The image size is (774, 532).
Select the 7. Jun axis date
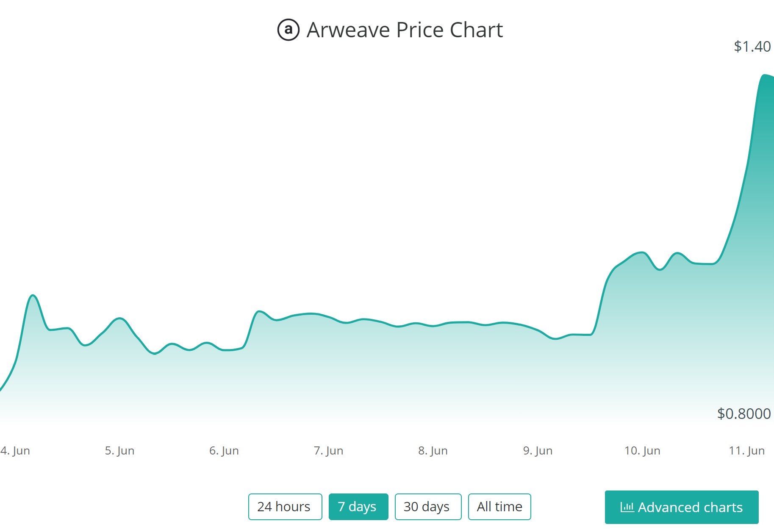(328, 451)
